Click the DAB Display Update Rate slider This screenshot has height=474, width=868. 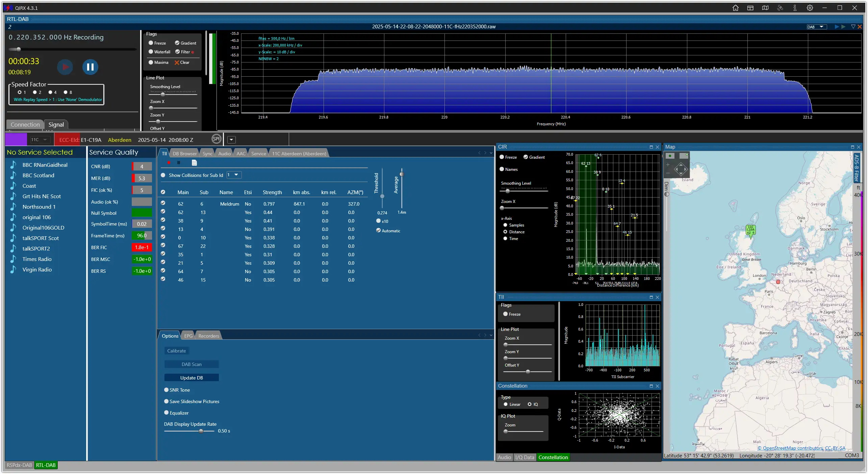189,431
